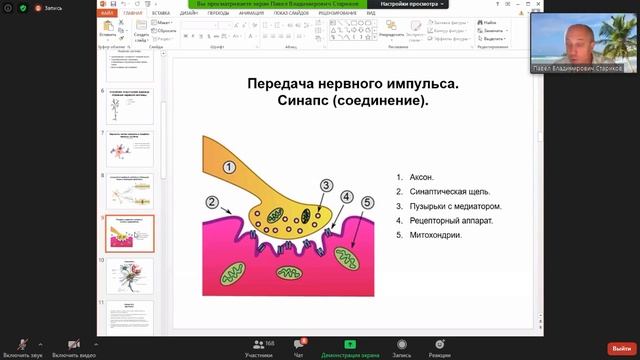Open video options arrow beside camera
This screenshot has width=640, height=360.
point(96,344)
